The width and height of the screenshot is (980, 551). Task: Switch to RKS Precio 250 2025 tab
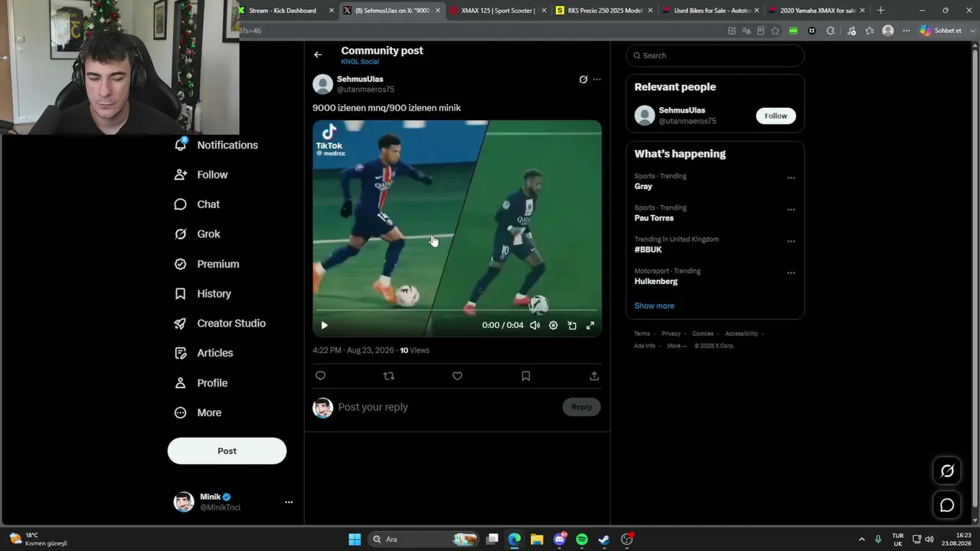coord(604,11)
